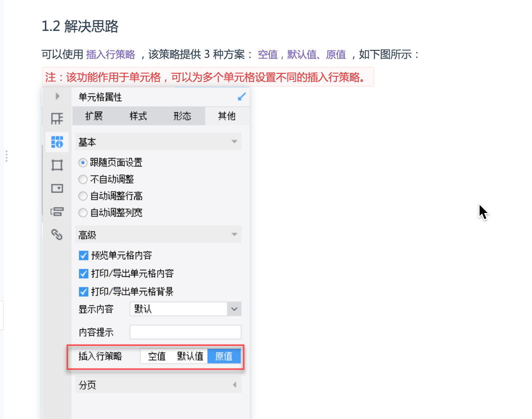Screen dimensions: 532x419
Task: Select the cell attributes grid icon
Action: pyautogui.click(x=57, y=142)
